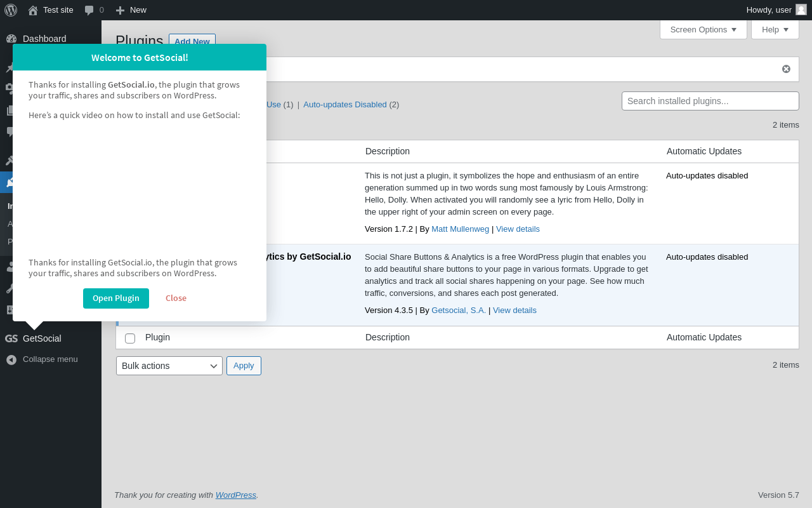The image size is (812, 508).
Task: Click the Open Plugin button in the popup
Action: [116, 298]
